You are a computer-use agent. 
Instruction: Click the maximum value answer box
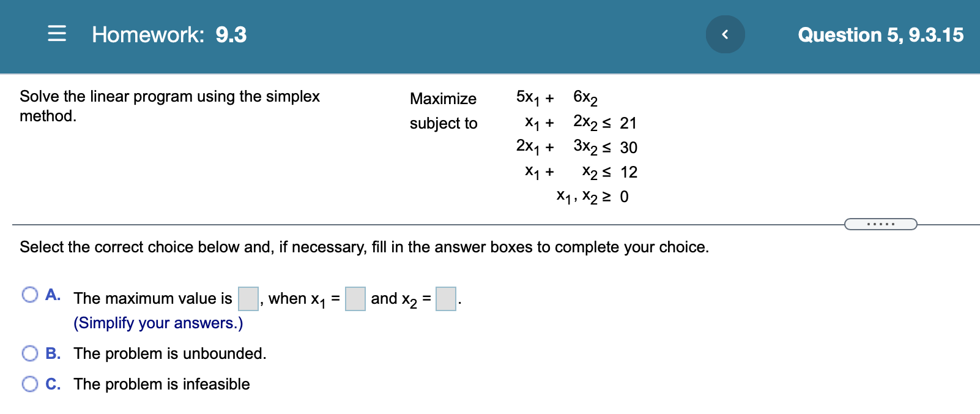[x=247, y=299]
